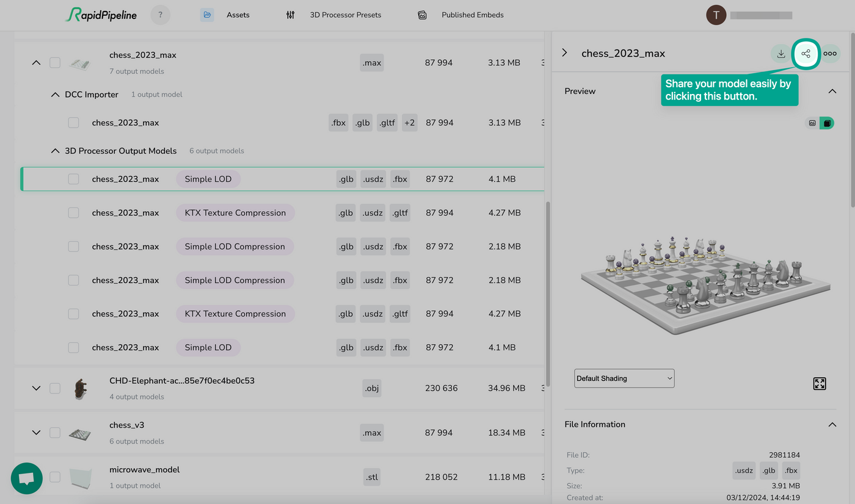The image size is (855, 504).
Task: Select the CHD-Elephant asset checkbox
Action: pos(55,388)
